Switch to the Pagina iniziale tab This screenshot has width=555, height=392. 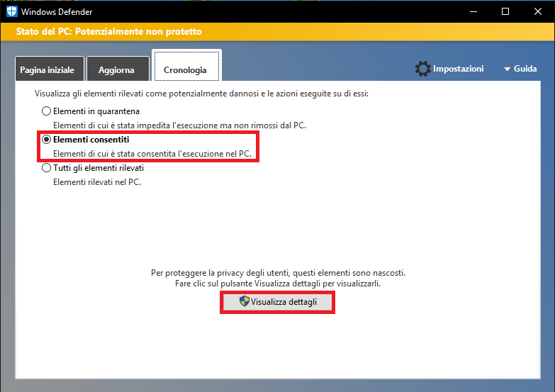click(48, 70)
